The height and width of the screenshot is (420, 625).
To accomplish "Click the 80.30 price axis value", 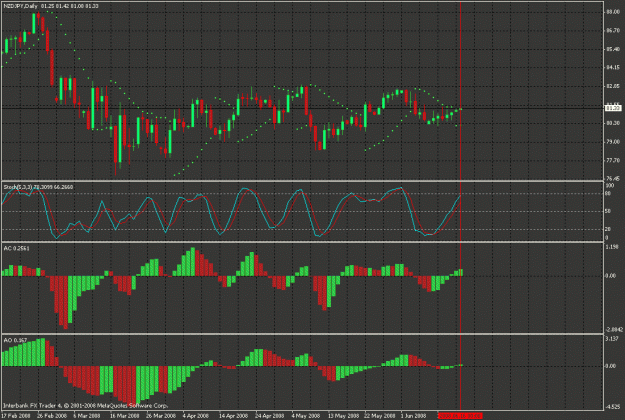I will point(613,123).
